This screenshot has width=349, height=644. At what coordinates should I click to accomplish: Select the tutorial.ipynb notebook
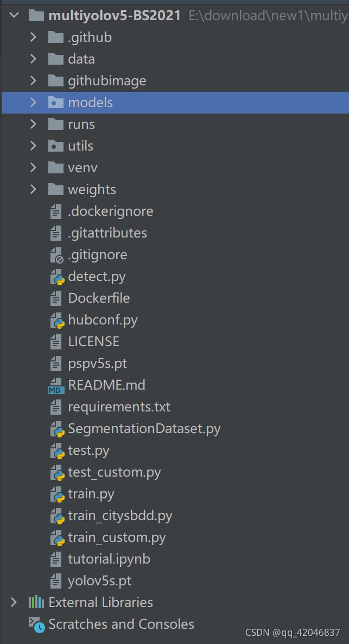pyautogui.click(x=109, y=559)
